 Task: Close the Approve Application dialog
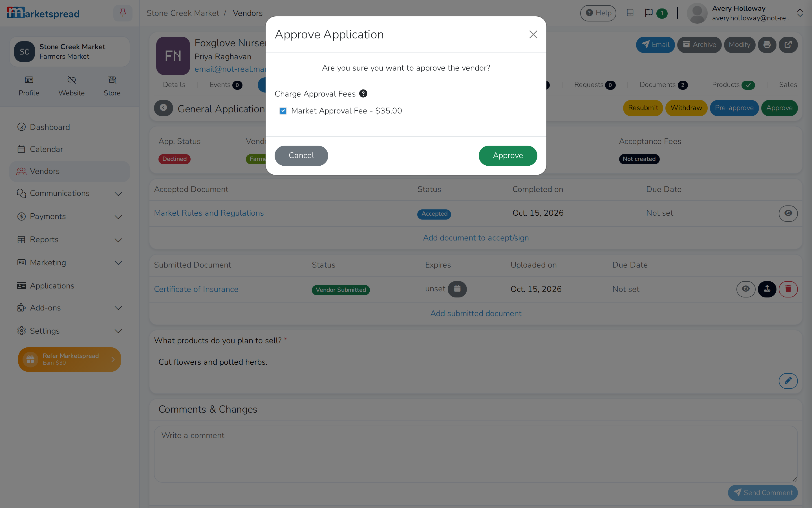[533, 35]
